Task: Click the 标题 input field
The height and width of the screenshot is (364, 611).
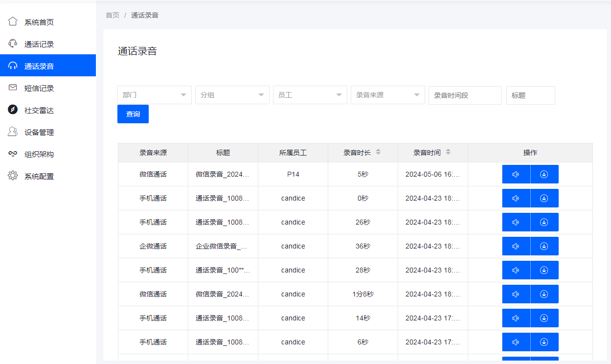Action: pyautogui.click(x=530, y=95)
